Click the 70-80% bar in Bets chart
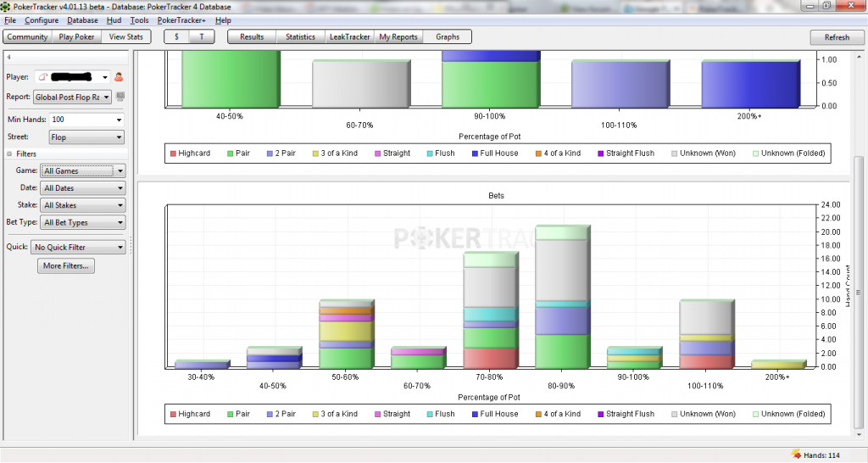 pos(490,310)
